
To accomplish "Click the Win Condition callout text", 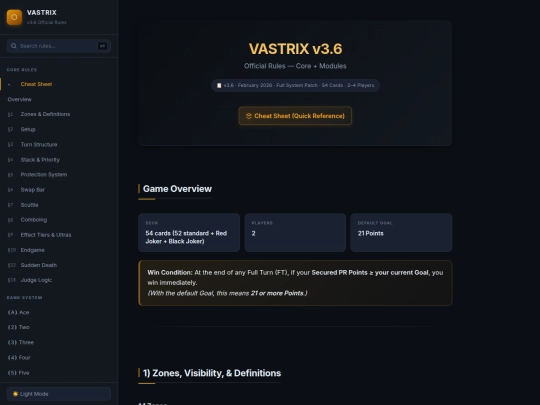I will point(295,283).
